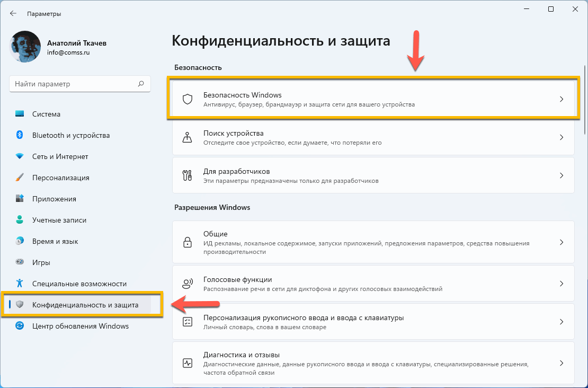Click the Найти параметр search field
The image size is (588, 388).
(x=80, y=84)
